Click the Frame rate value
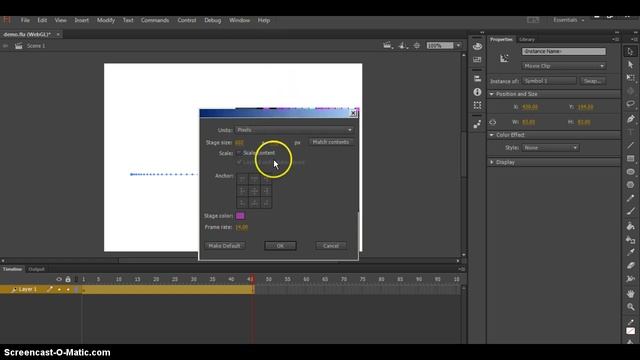 241,227
